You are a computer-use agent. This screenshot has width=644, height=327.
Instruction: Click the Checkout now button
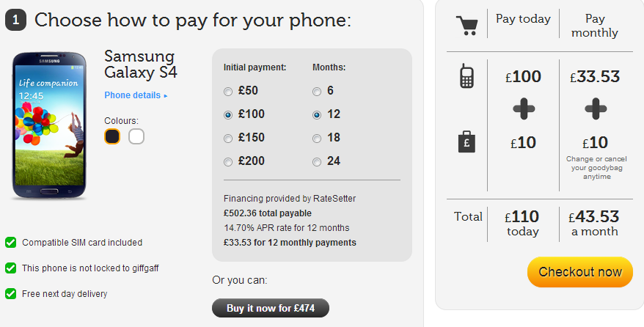pyautogui.click(x=580, y=271)
